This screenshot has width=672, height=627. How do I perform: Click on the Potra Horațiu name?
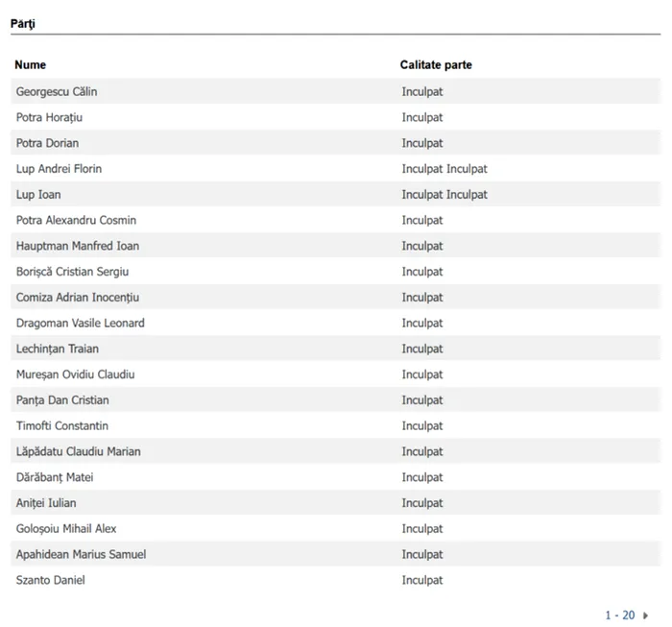(50, 118)
